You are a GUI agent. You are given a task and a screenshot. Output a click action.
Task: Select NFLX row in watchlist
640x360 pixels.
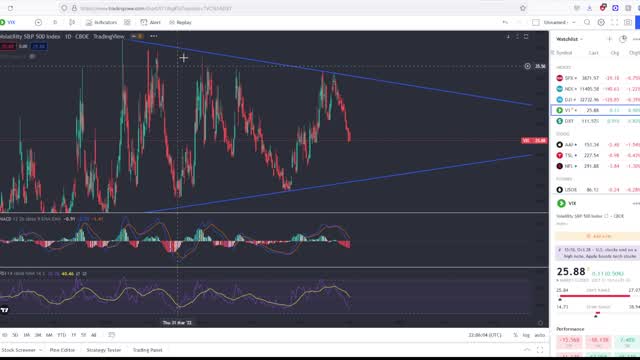[x=595, y=166]
